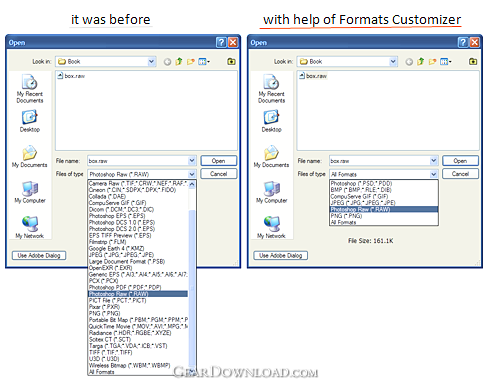Open My Documents in right dialog sidebar
The height and width of the screenshot is (380, 490).
click(271, 156)
